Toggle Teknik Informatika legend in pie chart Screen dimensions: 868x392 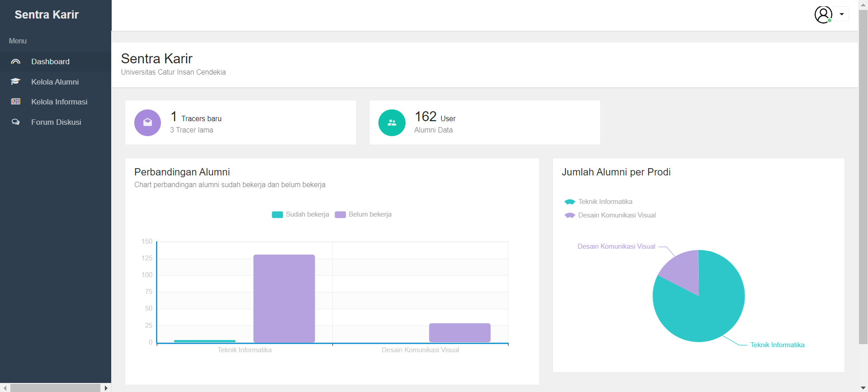pos(599,202)
